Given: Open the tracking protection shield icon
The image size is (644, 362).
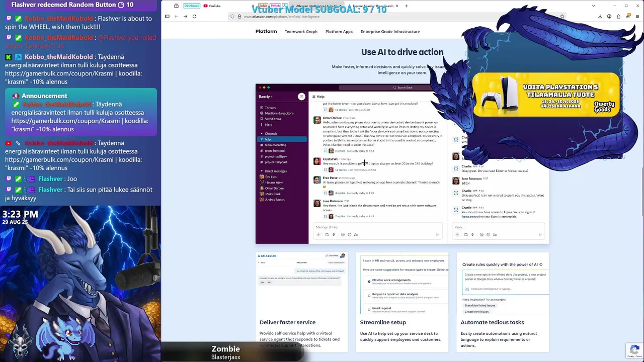Looking at the screenshot, I should [x=232, y=17].
